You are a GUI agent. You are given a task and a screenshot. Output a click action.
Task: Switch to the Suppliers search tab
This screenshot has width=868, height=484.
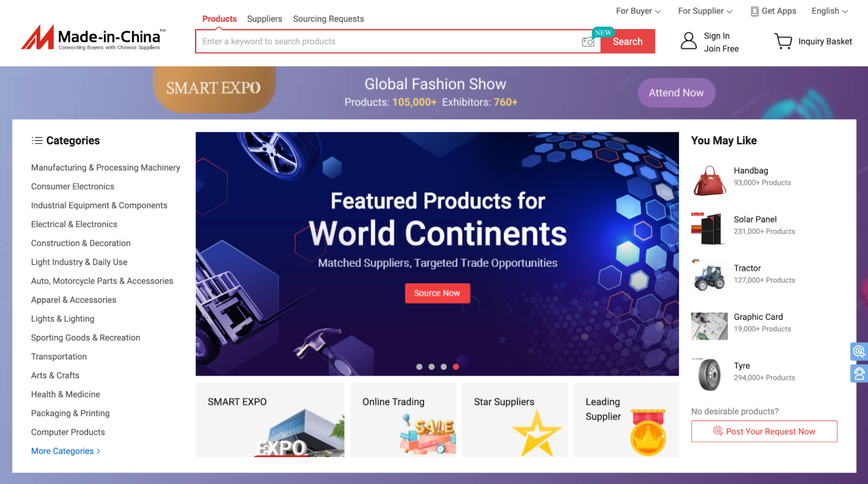tap(265, 19)
